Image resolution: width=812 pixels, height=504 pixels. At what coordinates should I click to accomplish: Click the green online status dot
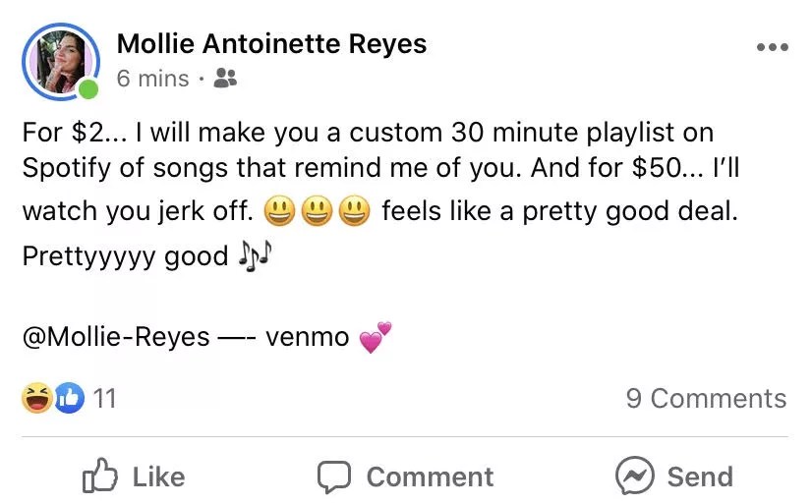[x=88, y=91]
